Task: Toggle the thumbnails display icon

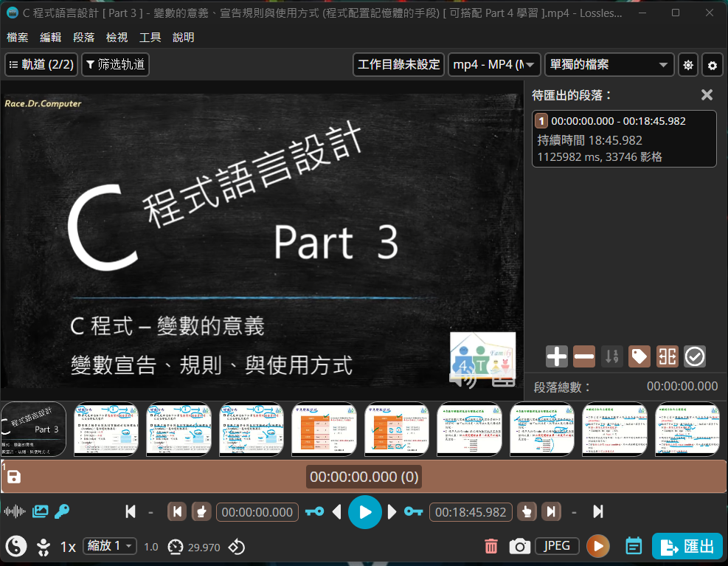Action: coord(40,511)
